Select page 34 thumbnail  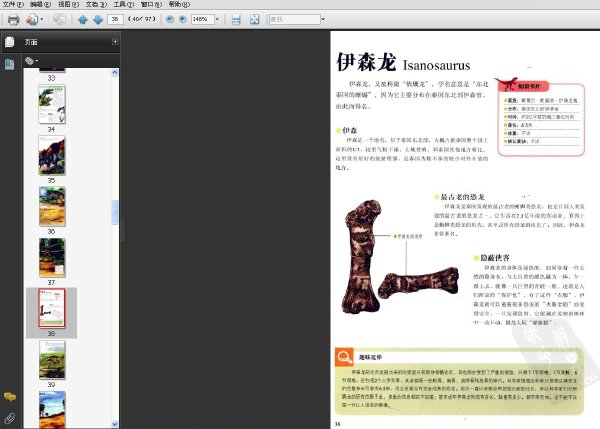52,104
